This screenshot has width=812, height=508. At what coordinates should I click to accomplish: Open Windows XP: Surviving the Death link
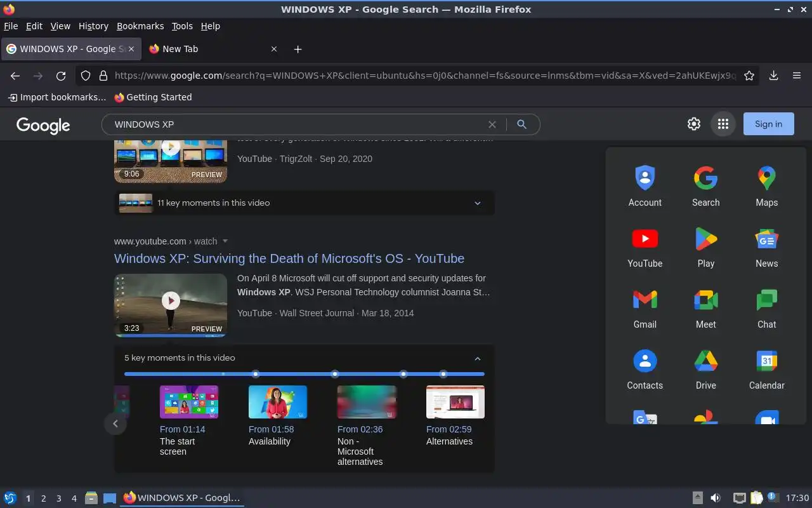click(289, 258)
